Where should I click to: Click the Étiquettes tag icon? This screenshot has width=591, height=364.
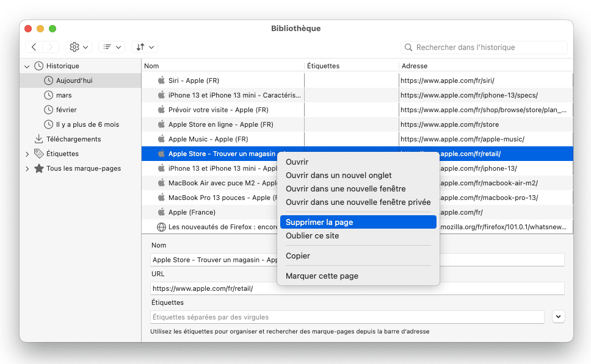click(x=39, y=154)
